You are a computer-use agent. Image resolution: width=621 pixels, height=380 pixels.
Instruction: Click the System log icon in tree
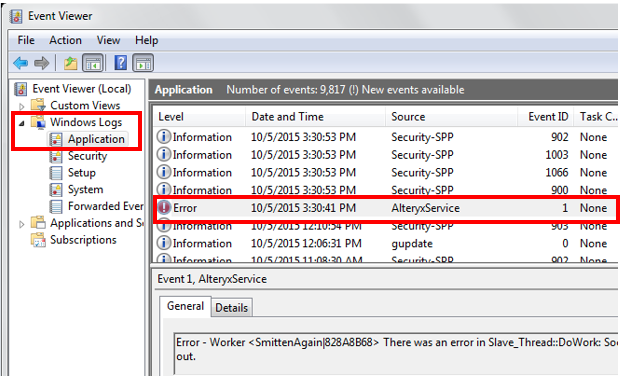click(56, 189)
